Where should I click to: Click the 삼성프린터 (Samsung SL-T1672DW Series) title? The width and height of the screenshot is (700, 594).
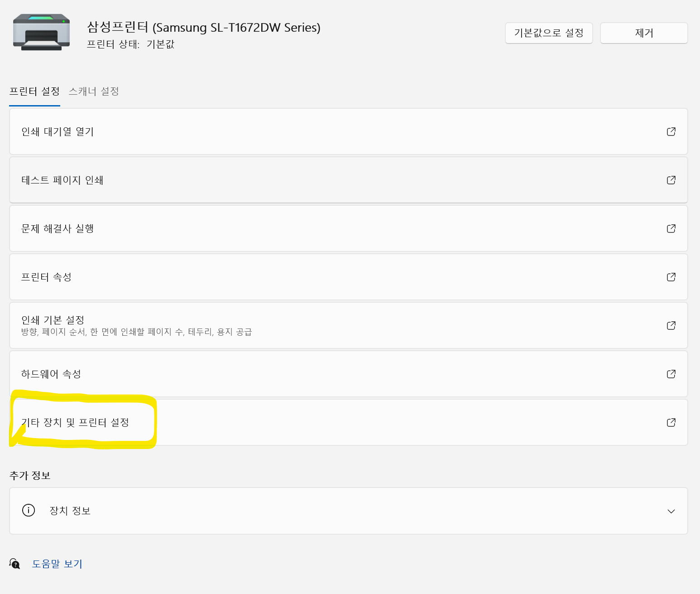(x=204, y=27)
